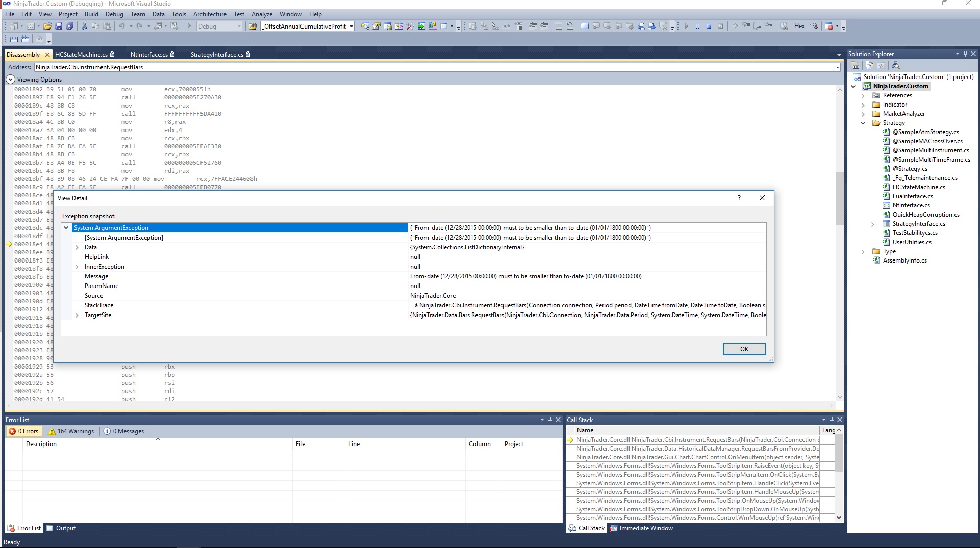Click the Solution Explorer Properties icon

pyautogui.click(x=856, y=66)
